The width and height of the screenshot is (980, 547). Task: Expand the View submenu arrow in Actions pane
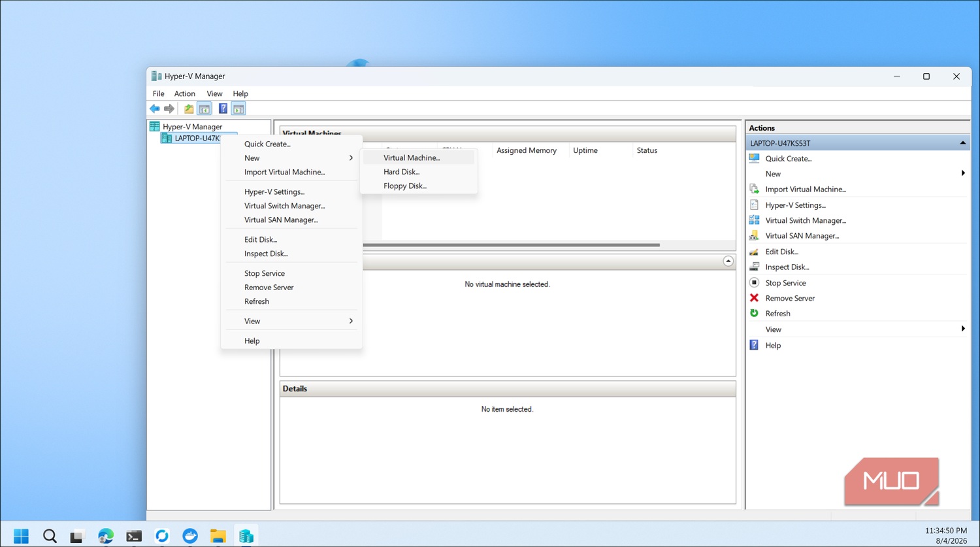pyautogui.click(x=963, y=329)
